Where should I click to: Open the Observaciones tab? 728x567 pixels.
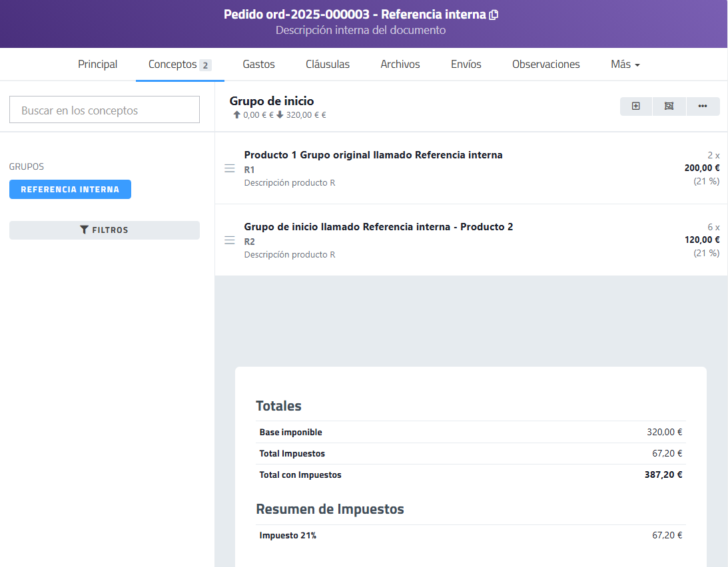[546, 65]
